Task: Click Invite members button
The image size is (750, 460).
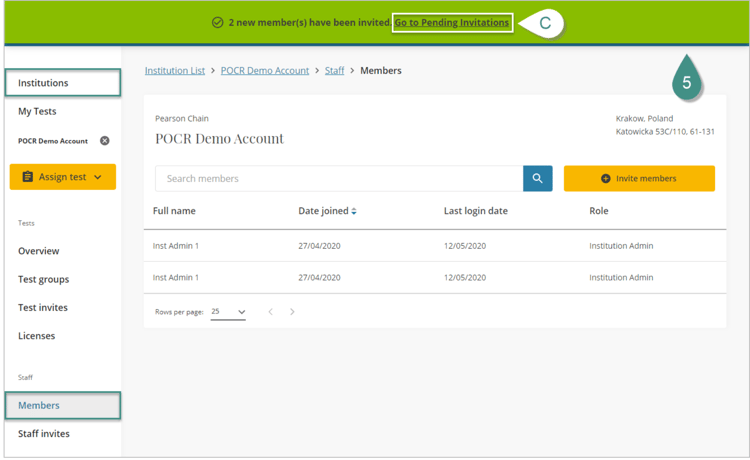Action: tap(639, 178)
